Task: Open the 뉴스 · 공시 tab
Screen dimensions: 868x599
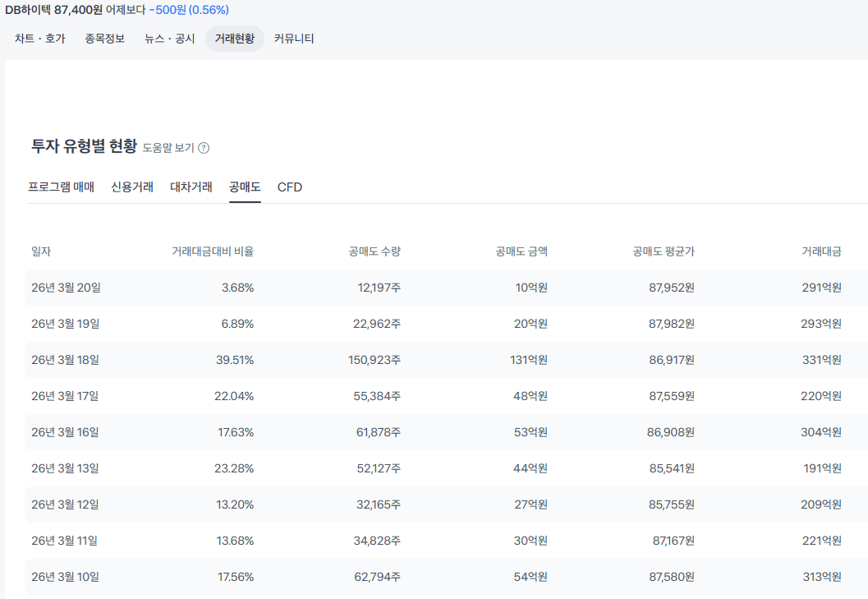Action: coord(169,39)
